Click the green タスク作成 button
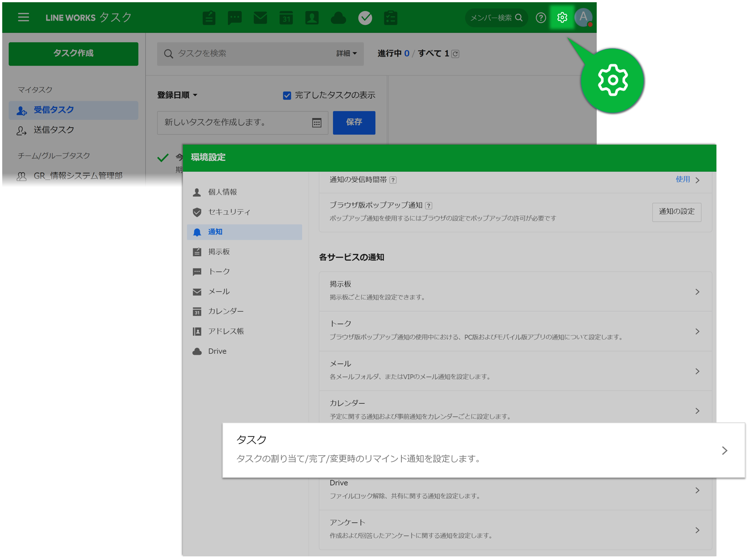Viewport: 751px width, 560px height. point(73,54)
